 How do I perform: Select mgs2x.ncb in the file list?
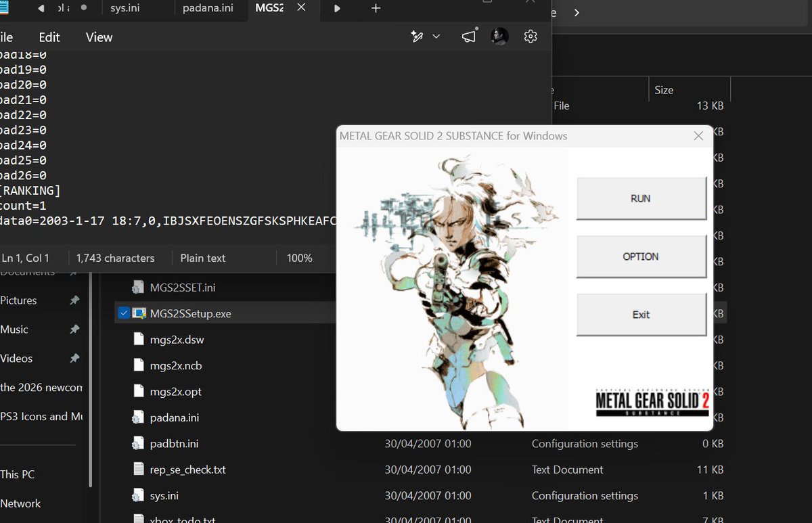tap(176, 365)
